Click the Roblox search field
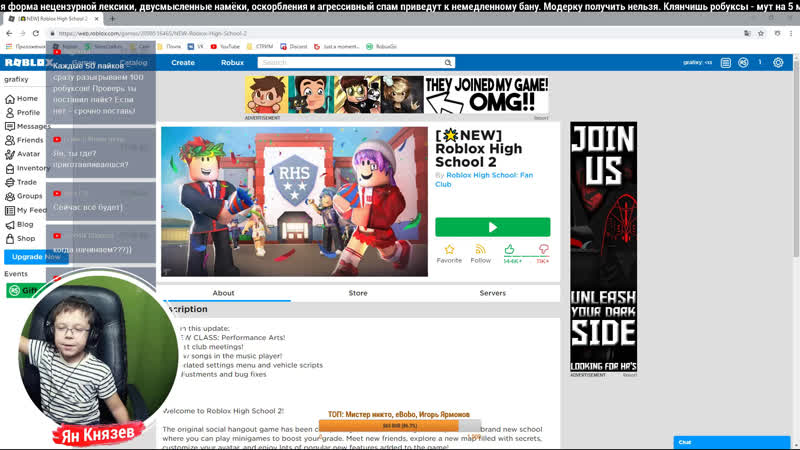The width and height of the screenshot is (800, 450). coord(350,62)
